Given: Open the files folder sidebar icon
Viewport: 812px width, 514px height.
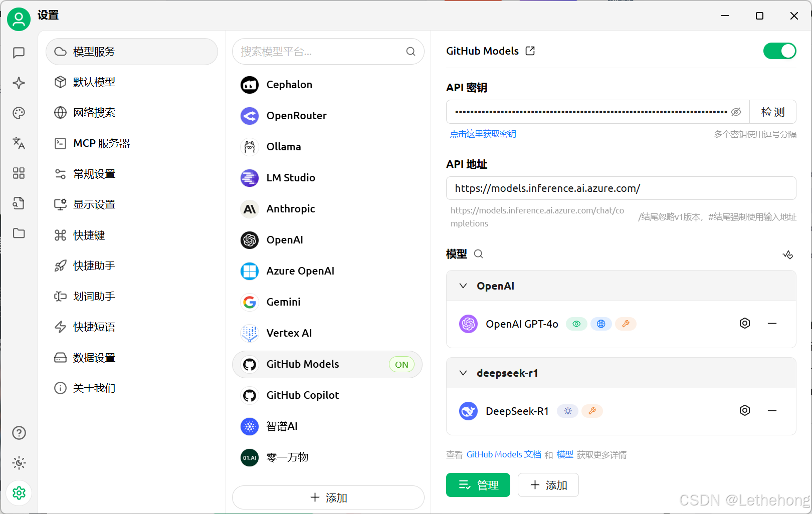Looking at the screenshot, I should click(19, 233).
